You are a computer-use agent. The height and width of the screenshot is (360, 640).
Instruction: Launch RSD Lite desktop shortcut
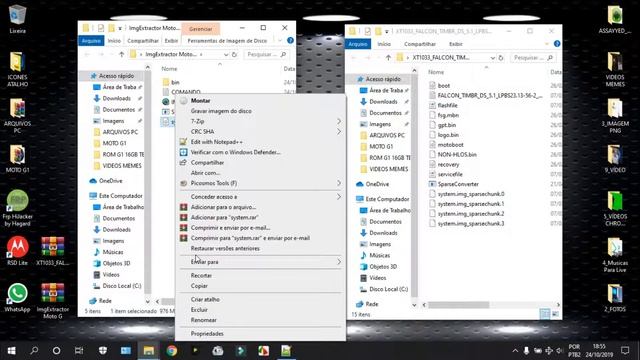(x=17, y=251)
